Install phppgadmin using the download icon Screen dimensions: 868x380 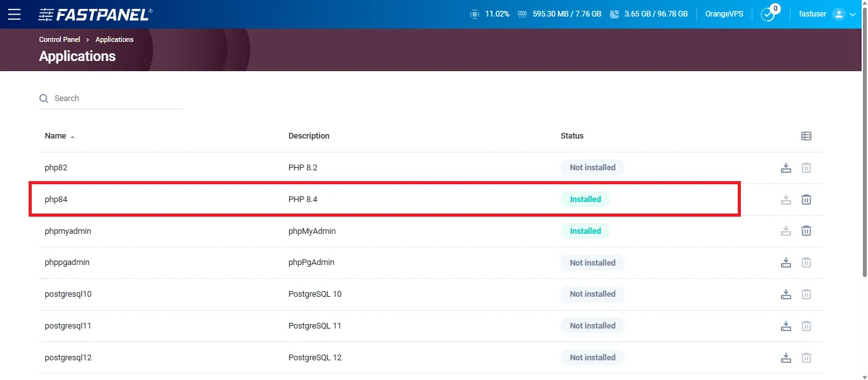786,262
